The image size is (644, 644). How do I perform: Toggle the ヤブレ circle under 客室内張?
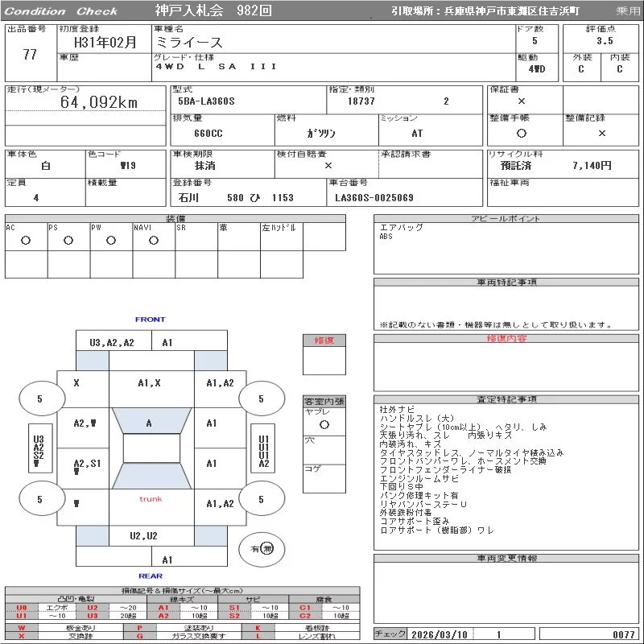[x=324, y=423]
